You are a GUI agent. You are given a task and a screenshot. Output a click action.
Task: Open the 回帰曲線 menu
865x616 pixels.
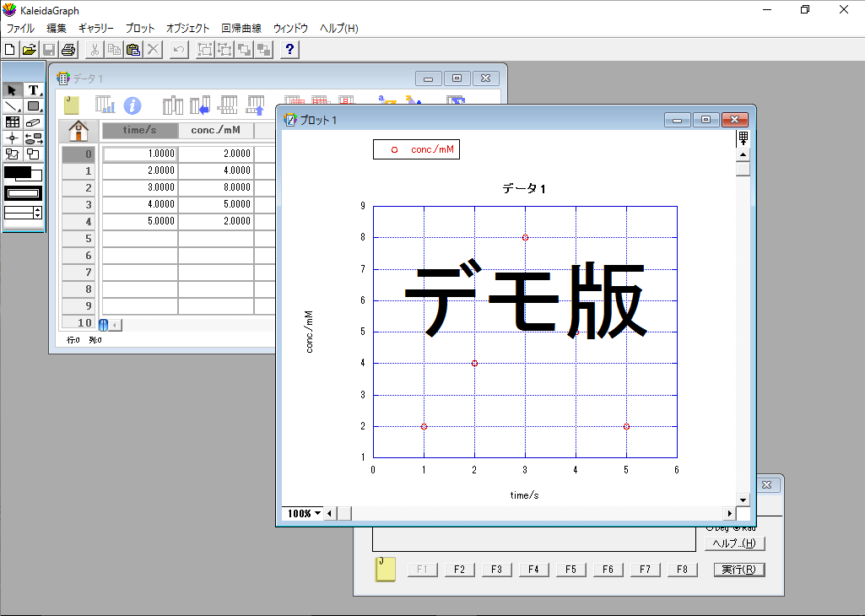tap(241, 28)
